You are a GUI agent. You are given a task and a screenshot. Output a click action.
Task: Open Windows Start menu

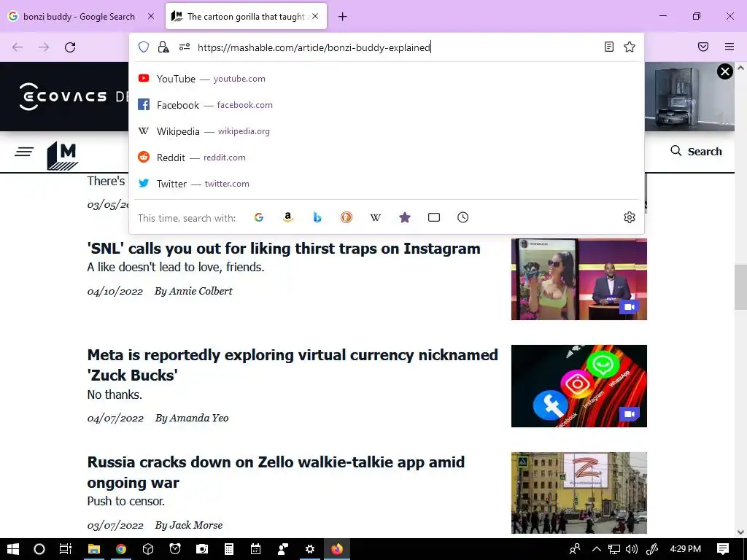(x=13, y=549)
